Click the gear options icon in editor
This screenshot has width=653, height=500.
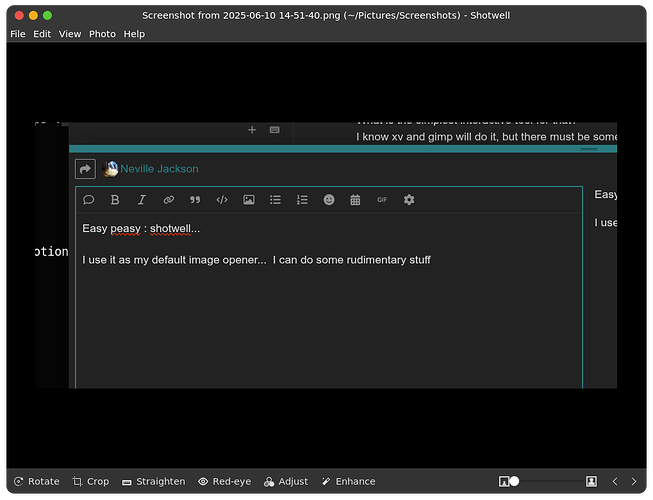tap(409, 200)
